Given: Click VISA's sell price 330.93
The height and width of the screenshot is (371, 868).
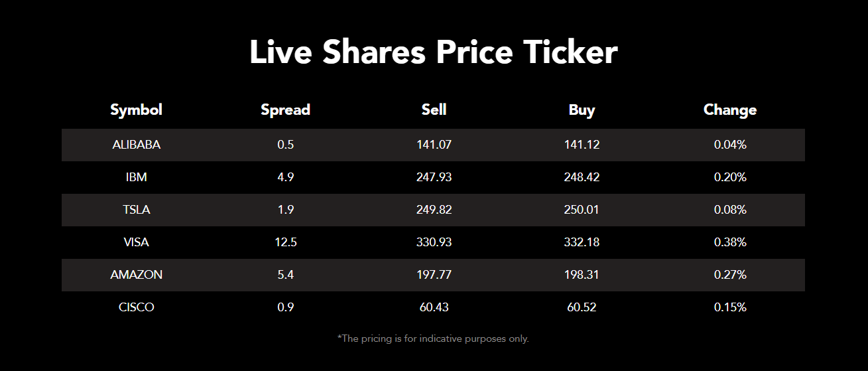Looking at the screenshot, I should click(x=434, y=242).
